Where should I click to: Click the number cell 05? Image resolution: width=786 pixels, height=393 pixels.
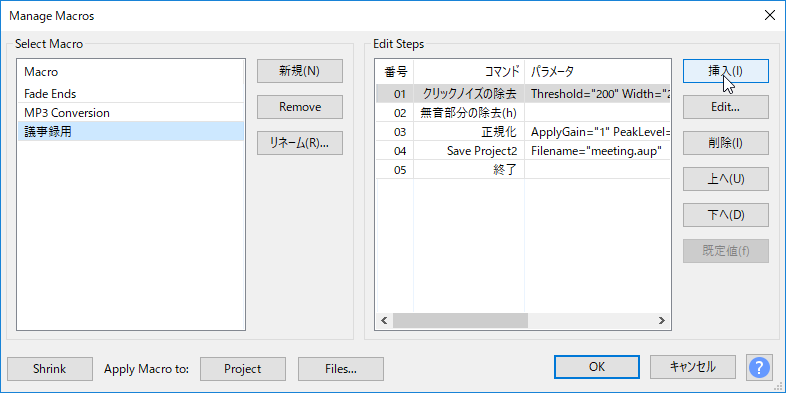(x=395, y=169)
